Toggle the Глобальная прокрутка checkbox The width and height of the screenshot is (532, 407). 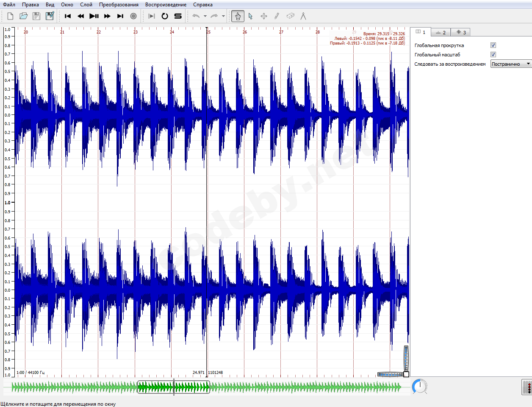(493, 45)
